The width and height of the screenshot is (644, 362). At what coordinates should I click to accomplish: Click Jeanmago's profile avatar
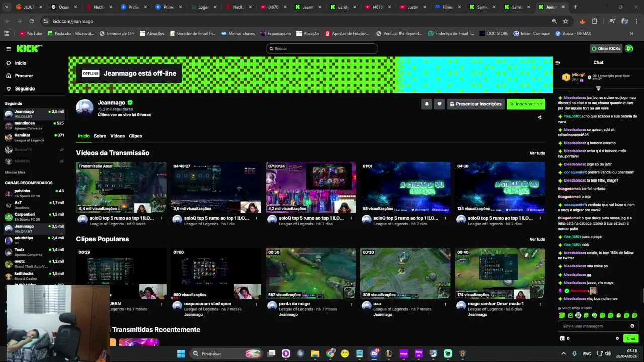85,108
